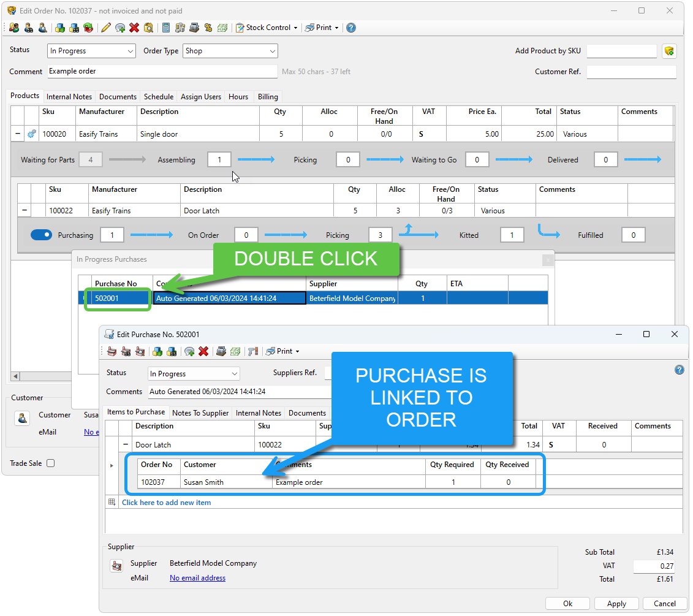Click the Customer Ref. input field

pyautogui.click(x=631, y=72)
